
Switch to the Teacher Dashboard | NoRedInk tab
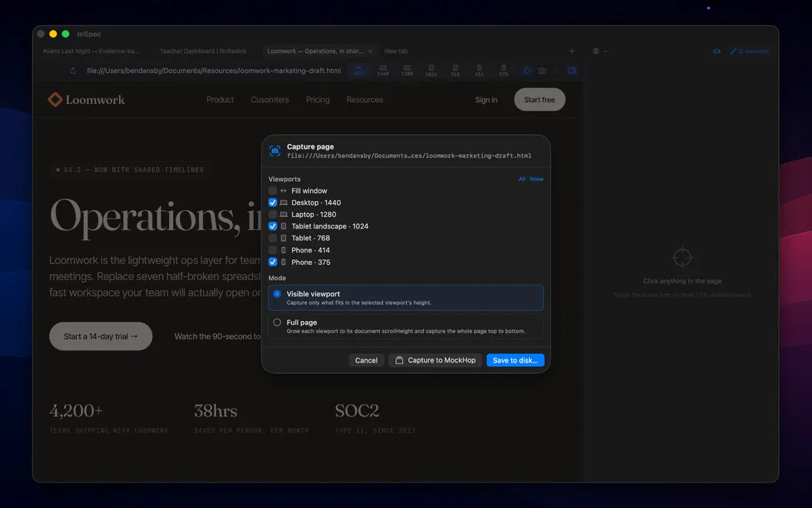point(203,52)
